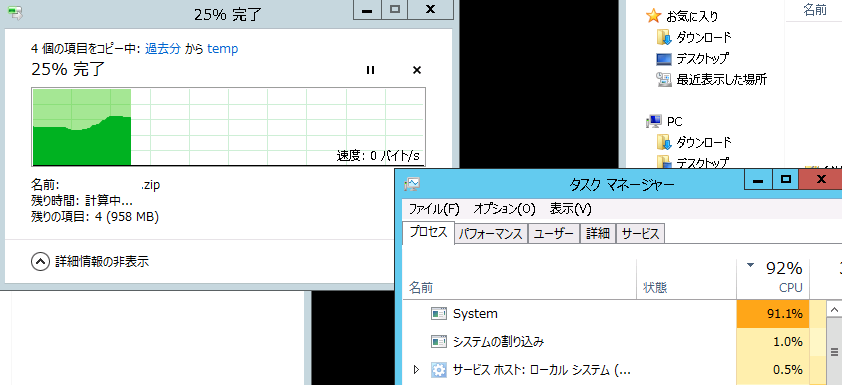Open ダウンロード under お気に入り in Explorer
This screenshot has width=842, height=385.
click(703, 38)
